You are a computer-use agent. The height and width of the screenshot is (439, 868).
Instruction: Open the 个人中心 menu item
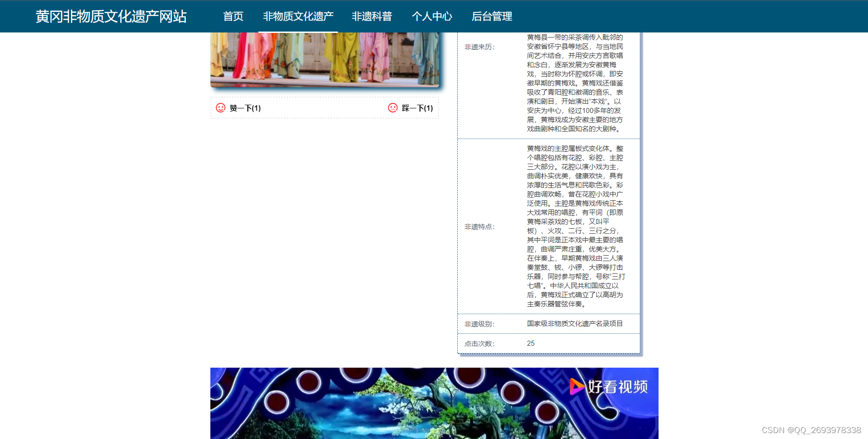click(432, 16)
